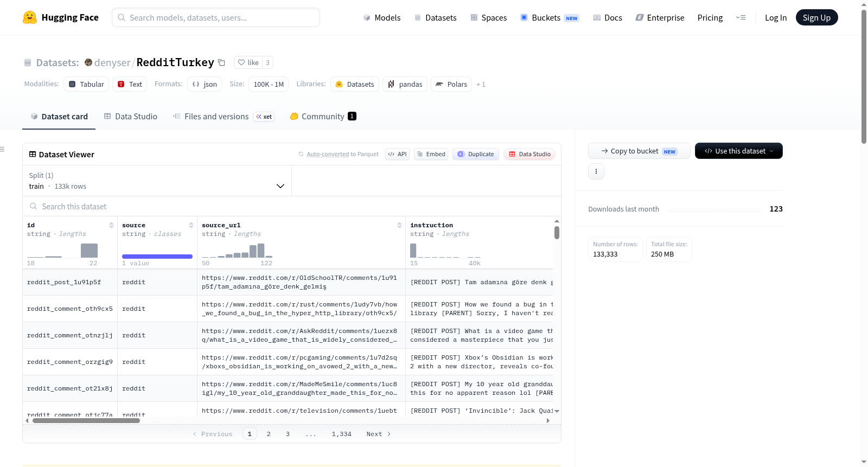Click the id lengths histogram
868x467 pixels.
(x=62, y=250)
